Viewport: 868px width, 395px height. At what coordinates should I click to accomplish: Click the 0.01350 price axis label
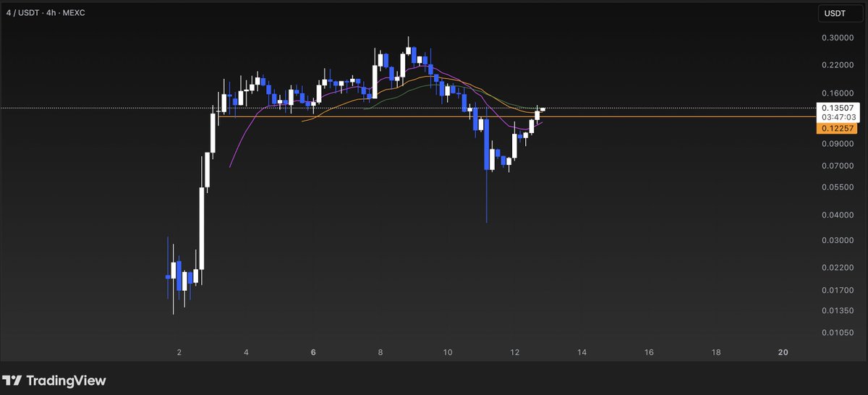tap(838, 310)
